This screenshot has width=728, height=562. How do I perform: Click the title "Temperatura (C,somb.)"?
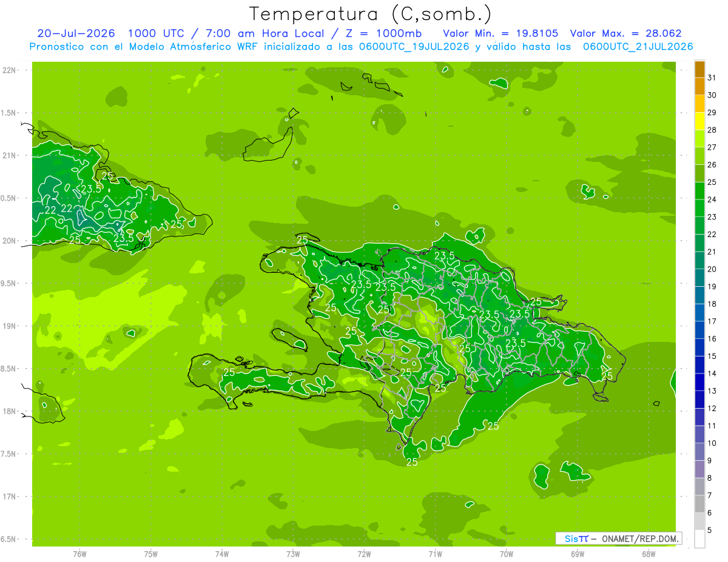click(371, 14)
